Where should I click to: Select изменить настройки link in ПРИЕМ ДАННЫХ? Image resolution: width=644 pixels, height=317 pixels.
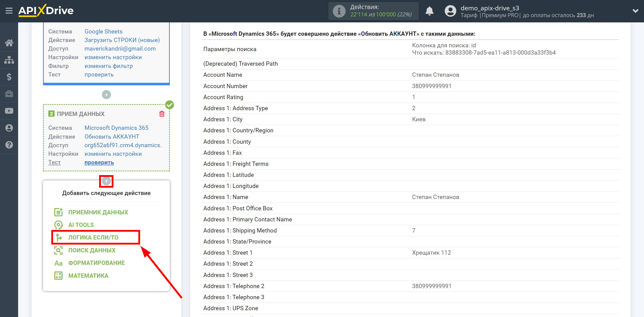[x=113, y=153]
